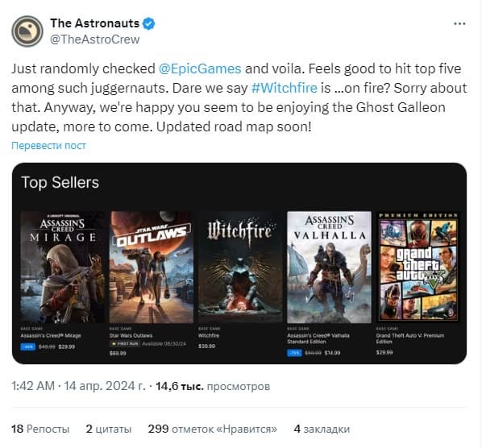Viewport: 482px width, 448px height.
Task: Open The Astronauts profile avatar
Action: tap(27, 31)
